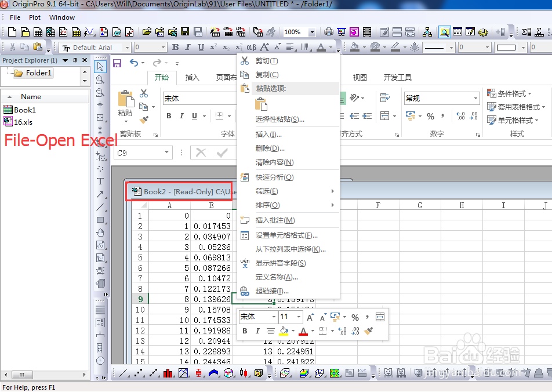Click the font color A in Origin toolbar
Image resolution: width=552 pixels, height=392 pixels.
tap(321, 47)
